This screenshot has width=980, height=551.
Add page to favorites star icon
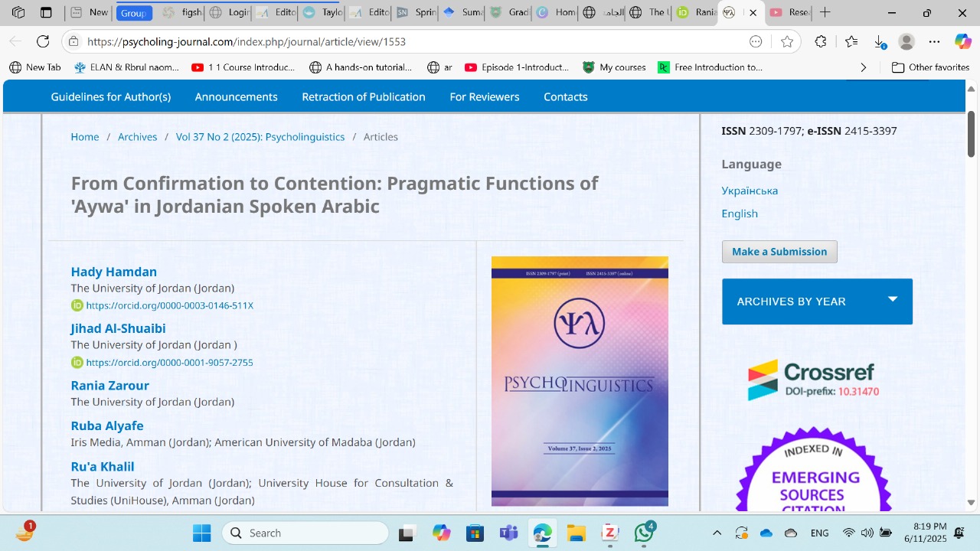coord(787,42)
